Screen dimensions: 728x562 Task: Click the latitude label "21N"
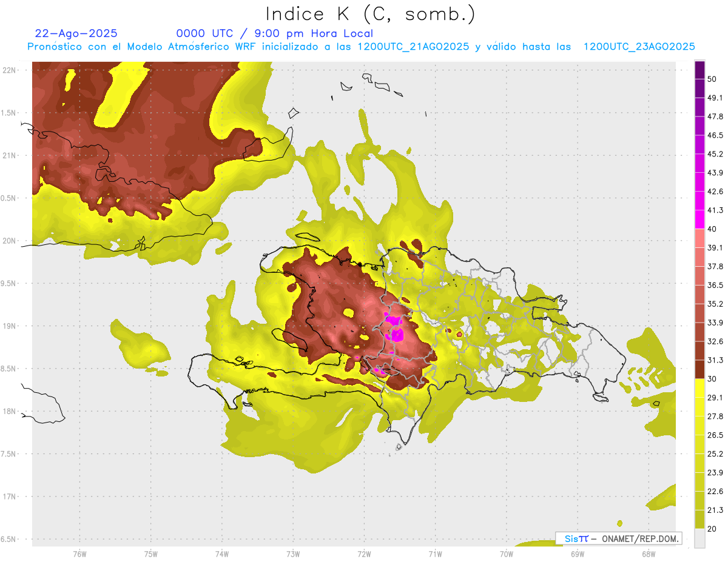pyautogui.click(x=9, y=155)
